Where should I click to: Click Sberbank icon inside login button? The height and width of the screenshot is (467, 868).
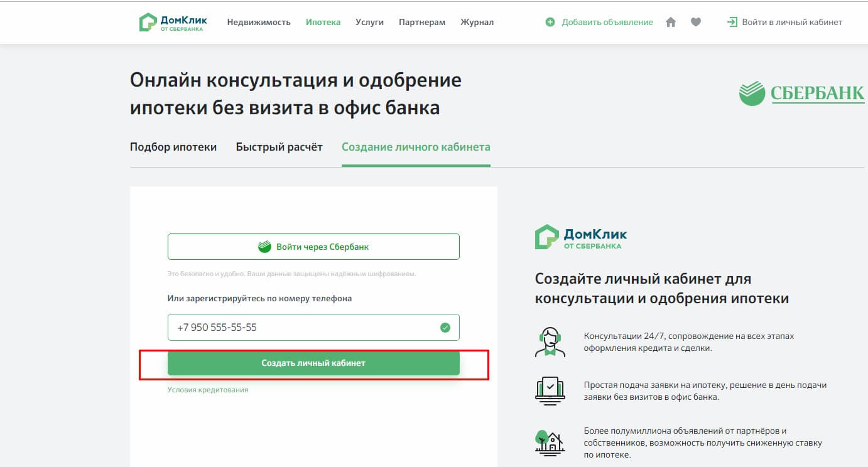click(264, 247)
